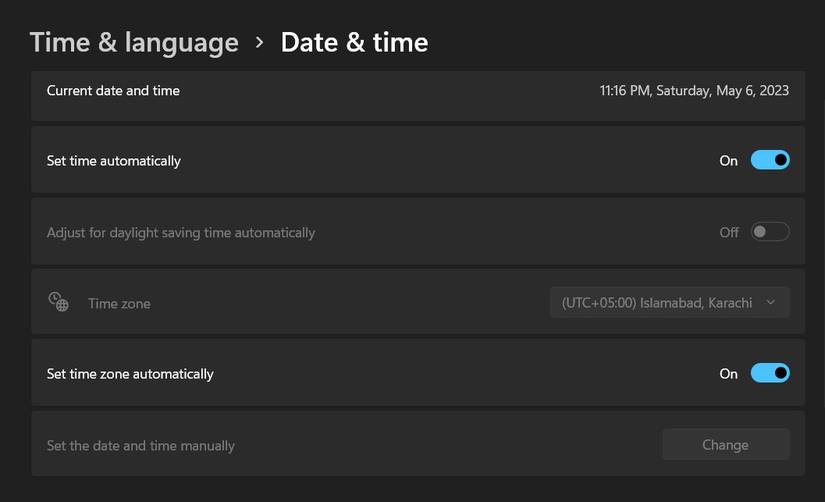This screenshot has width=825, height=502.
Task: Click the Off label for daylight saving
Action: (729, 233)
